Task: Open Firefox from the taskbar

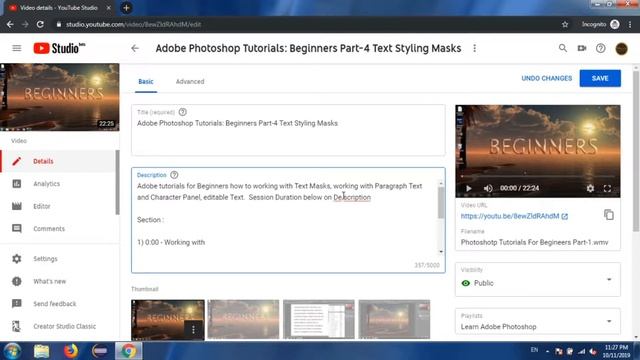Action: click(x=71, y=351)
